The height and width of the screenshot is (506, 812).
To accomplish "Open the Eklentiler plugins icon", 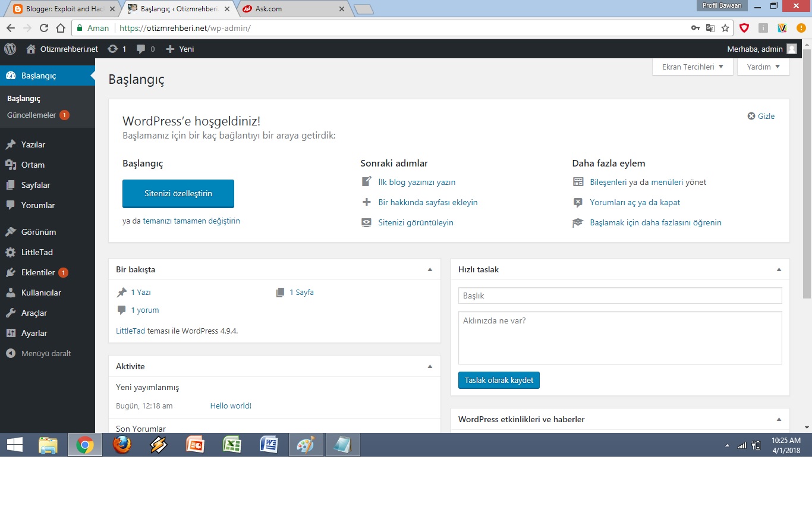I will point(10,272).
